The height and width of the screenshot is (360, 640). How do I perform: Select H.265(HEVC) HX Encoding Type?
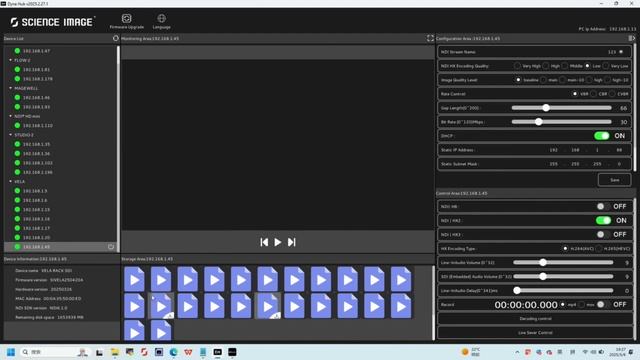click(599, 249)
